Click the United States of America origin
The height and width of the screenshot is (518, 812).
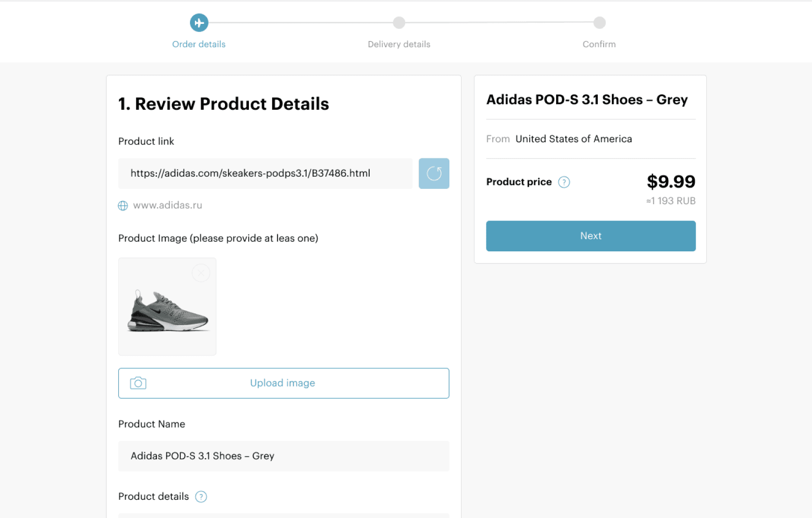pyautogui.click(x=574, y=139)
